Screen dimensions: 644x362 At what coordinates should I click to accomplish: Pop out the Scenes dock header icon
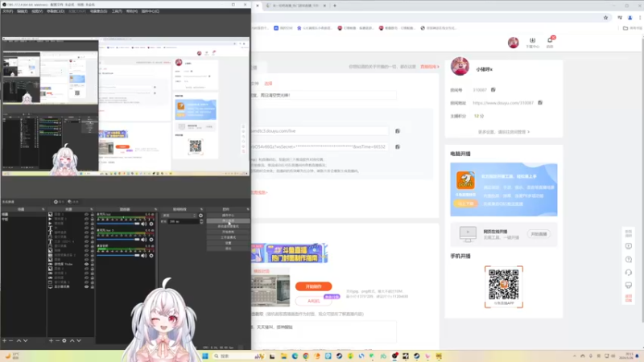(43, 209)
